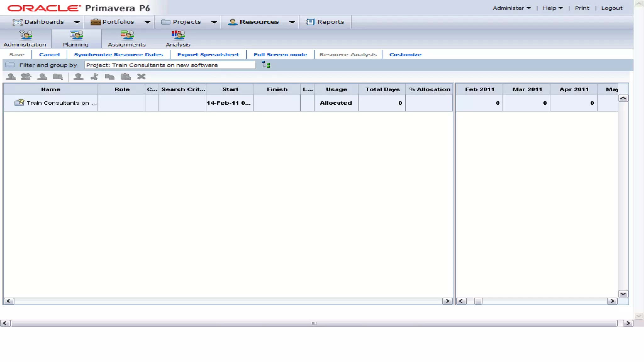This screenshot has height=362, width=644.
Task: Click the timeline pane scroll-up arrow
Action: pos(623,98)
